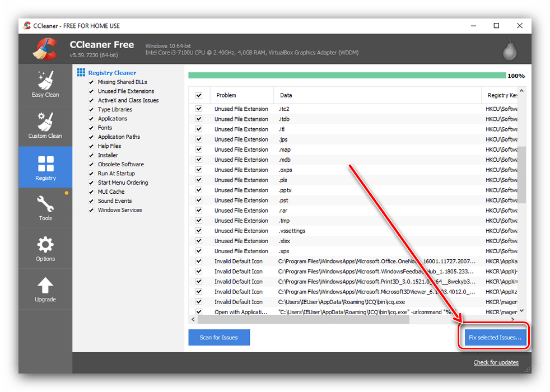Viewport: 550px width, 392px height.
Task: Select the .pst data cell
Action: pos(283,200)
